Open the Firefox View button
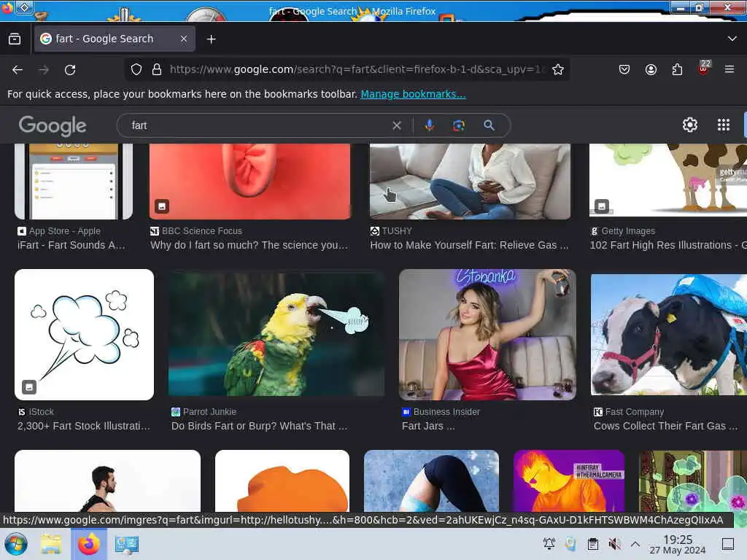This screenshot has width=747, height=560. (15, 39)
